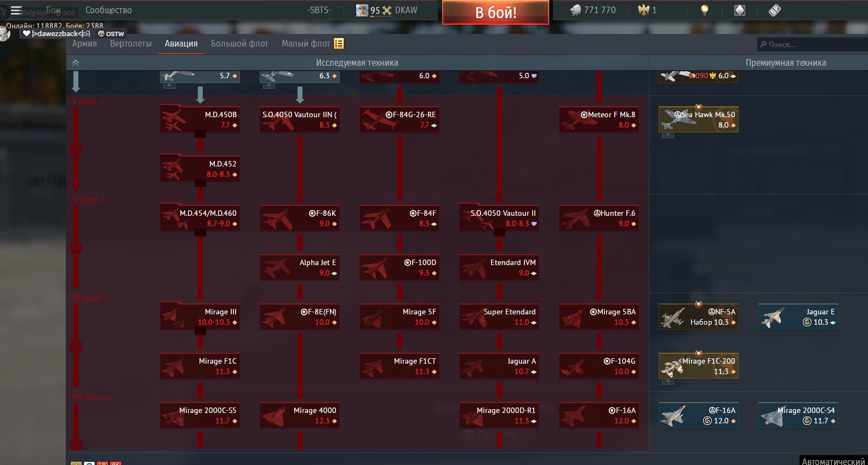Select the F-84G-26-RE aircraft card
The height and width of the screenshot is (465, 868).
point(399,119)
